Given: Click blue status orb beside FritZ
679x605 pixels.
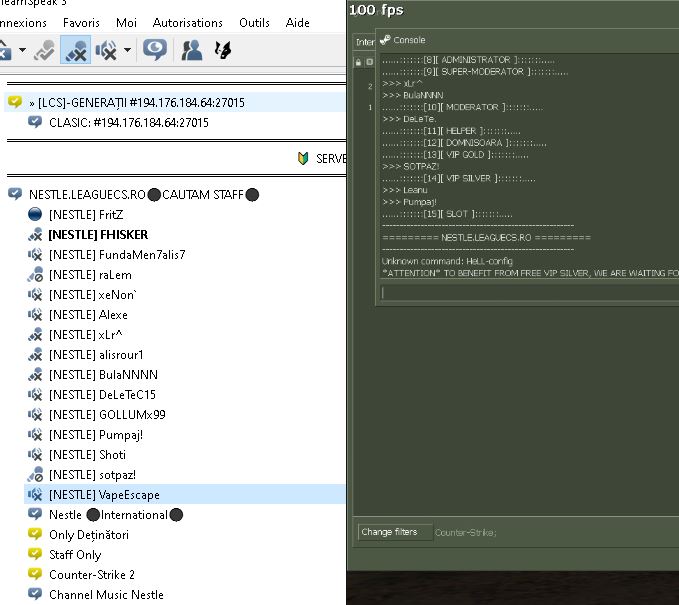Looking at the screenshot, I should [x=35, y=214].
